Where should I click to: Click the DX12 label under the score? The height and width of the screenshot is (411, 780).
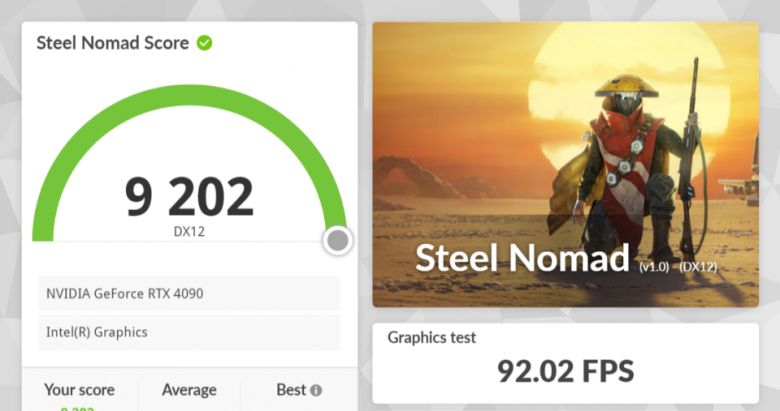point(189,231)
